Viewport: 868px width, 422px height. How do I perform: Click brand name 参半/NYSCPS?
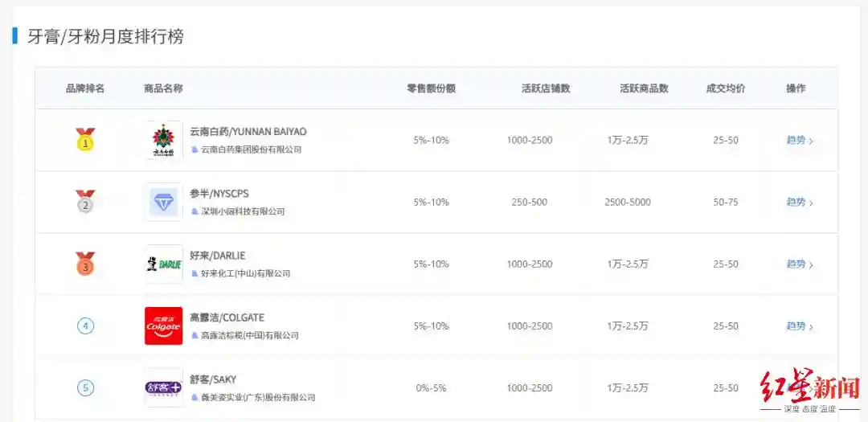click(x=219, y=194)
